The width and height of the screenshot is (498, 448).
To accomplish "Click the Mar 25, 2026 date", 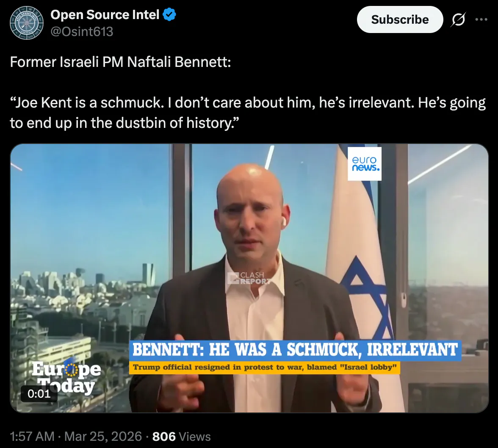I will pos(103,437).
